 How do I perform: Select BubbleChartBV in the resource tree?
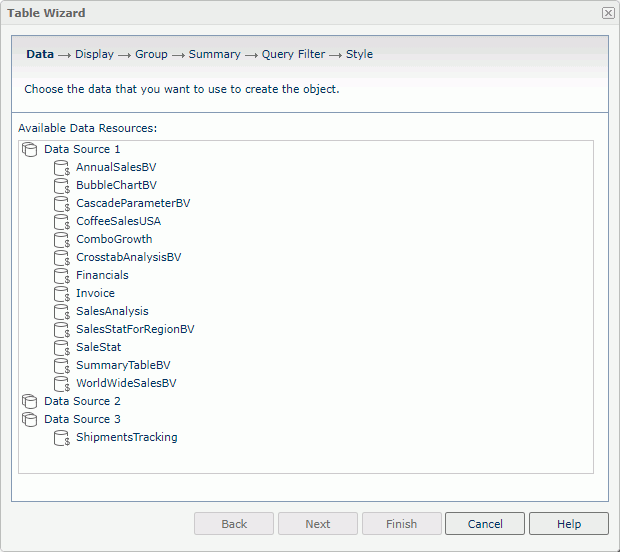click(x=117, y=185)
